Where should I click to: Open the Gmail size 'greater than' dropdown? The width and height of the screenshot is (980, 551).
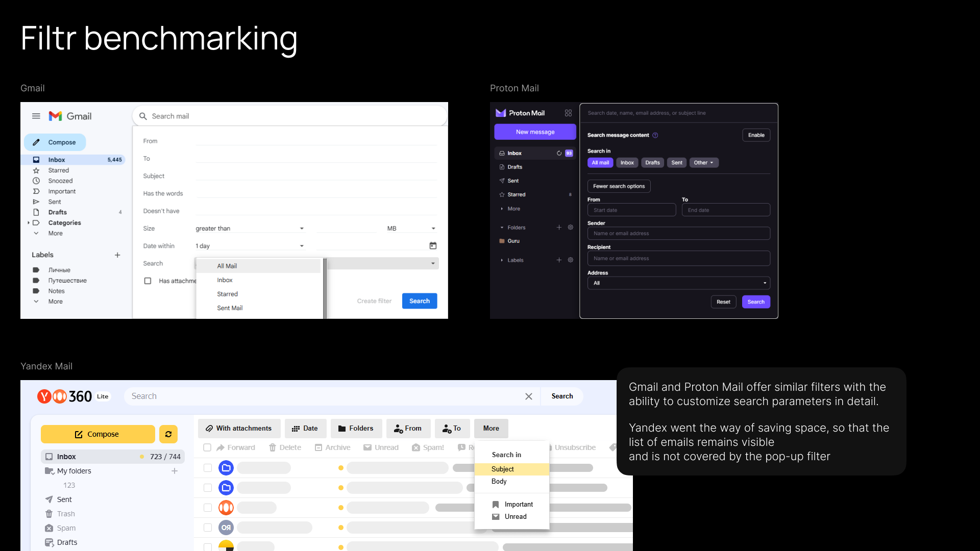point(250,229)
